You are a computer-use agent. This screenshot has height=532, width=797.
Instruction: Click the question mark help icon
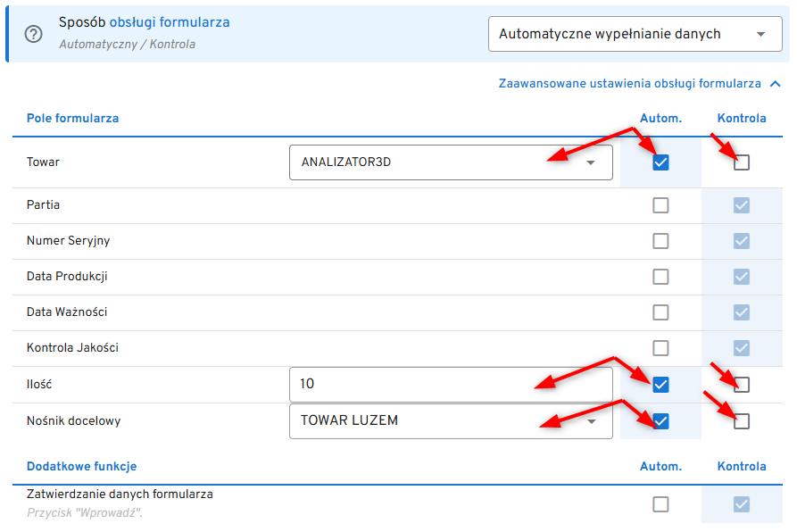tap(34, 34)
